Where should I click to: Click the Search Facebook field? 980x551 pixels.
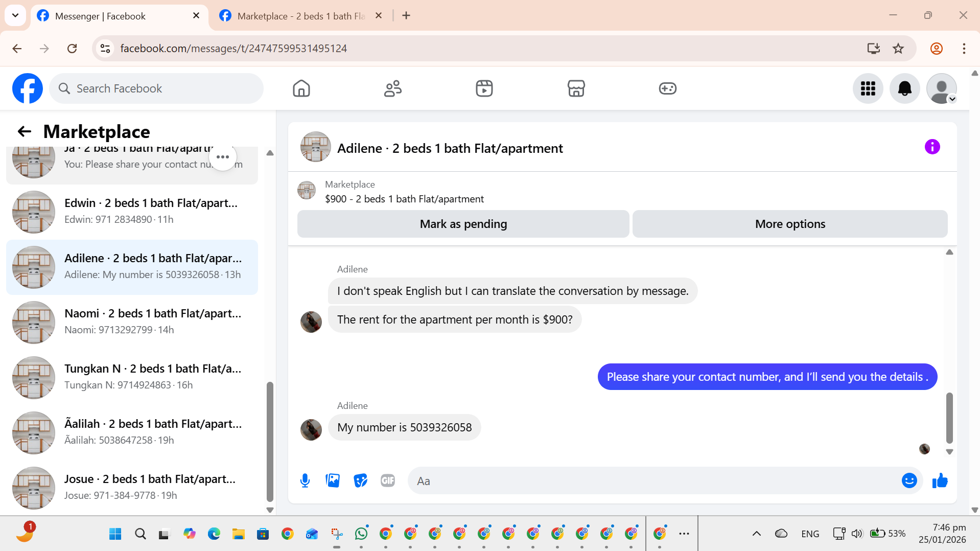[156, 88]
